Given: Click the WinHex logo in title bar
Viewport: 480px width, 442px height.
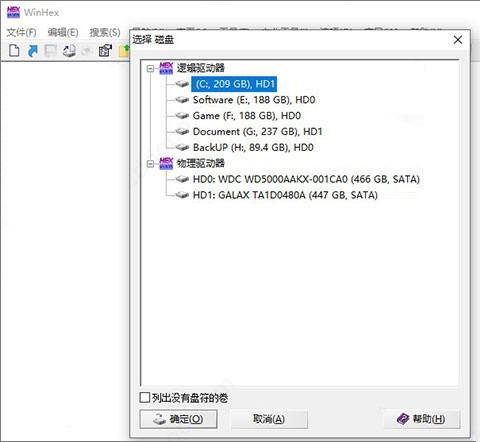Looking at the screenshot, I should pos(13,12).
